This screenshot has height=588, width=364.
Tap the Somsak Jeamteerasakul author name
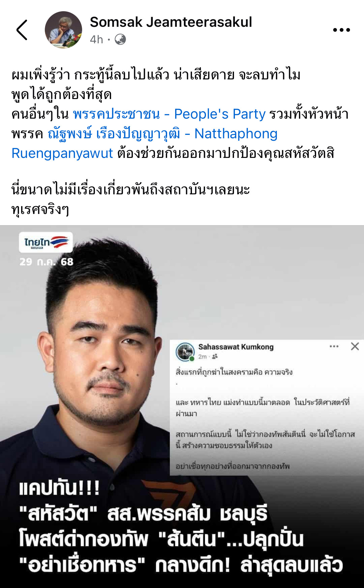point(171,22)
